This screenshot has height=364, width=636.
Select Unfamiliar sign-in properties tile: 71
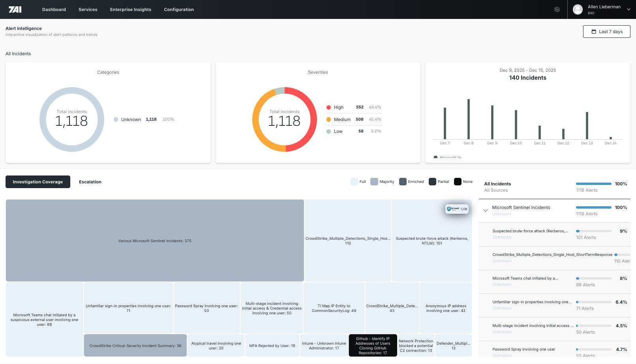pyautogui.click(x=128, y=308)
